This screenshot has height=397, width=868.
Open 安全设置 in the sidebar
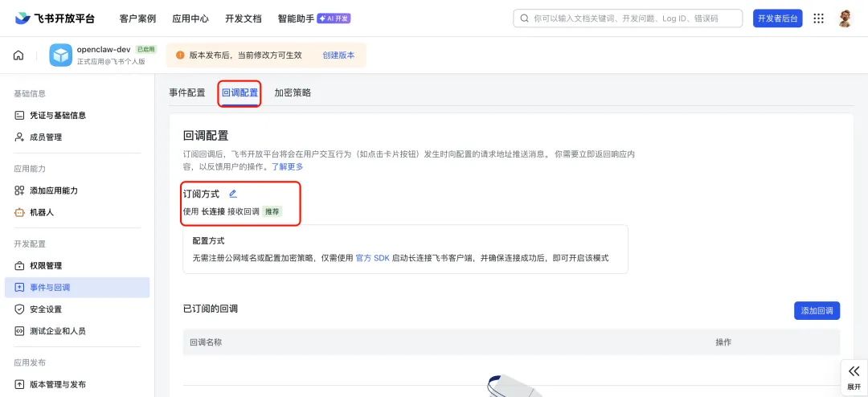pyautogui.click(x=46, y=309)
